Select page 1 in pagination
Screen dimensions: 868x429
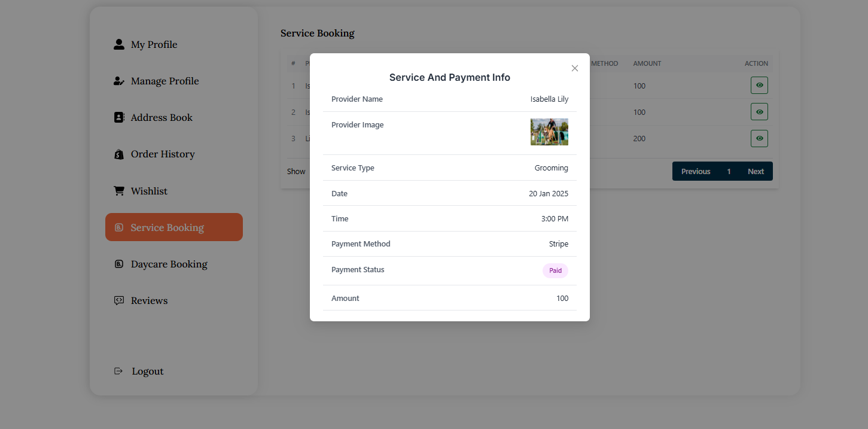point(729,171)
